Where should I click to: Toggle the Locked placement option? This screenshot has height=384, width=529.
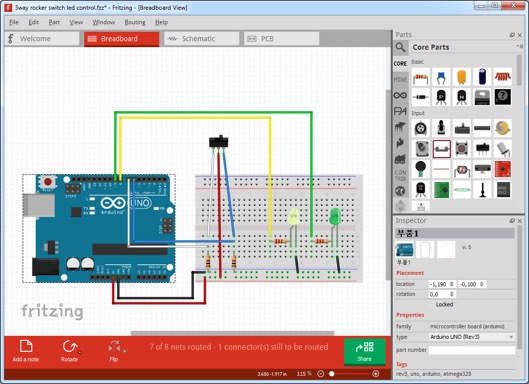[444, 304]
